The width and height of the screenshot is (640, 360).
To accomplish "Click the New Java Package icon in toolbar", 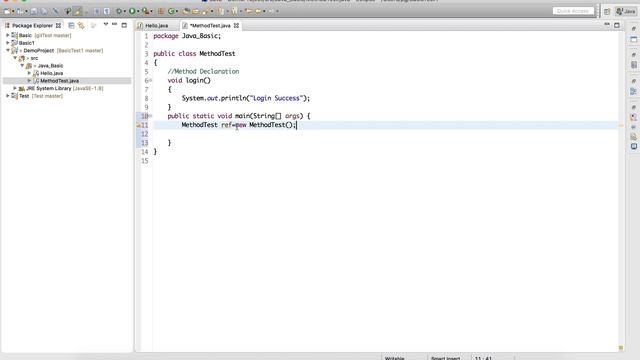I will click(161, 11).
